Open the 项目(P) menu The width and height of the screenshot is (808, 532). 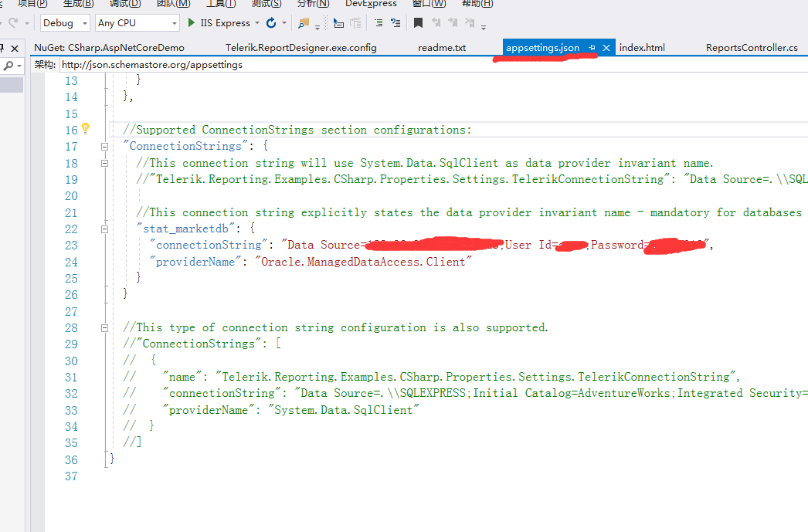(x=32, y=4)
